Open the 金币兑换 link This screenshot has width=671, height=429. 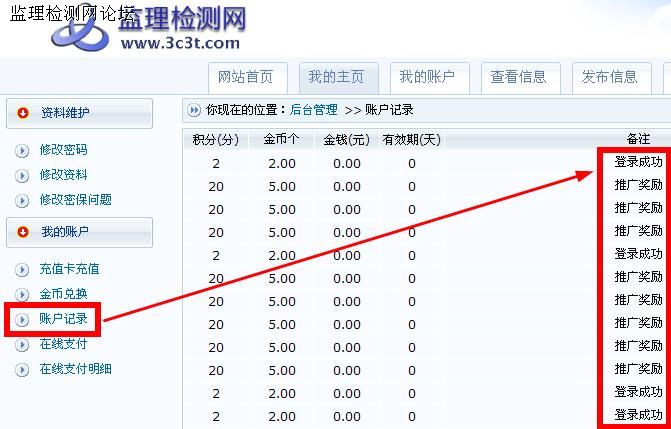point(63,295)
